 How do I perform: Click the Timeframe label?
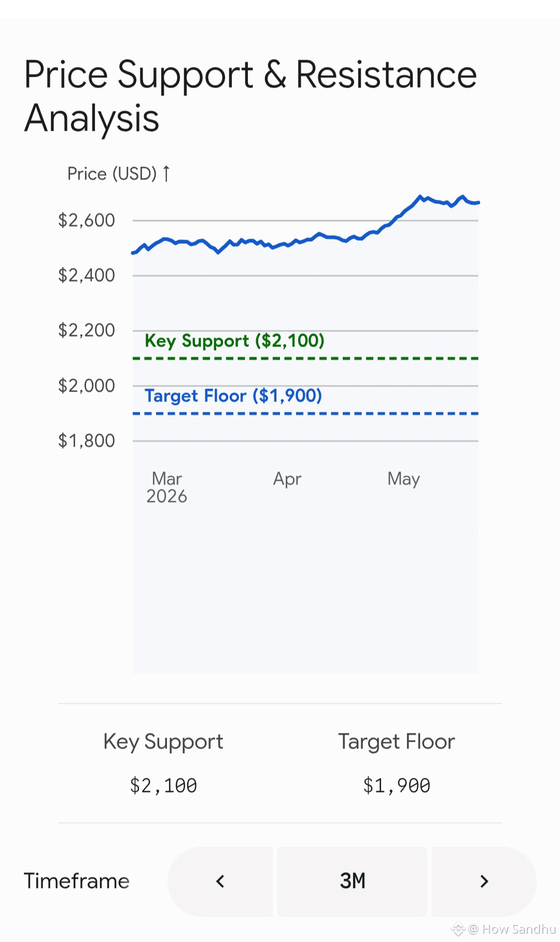click(77, 881)
